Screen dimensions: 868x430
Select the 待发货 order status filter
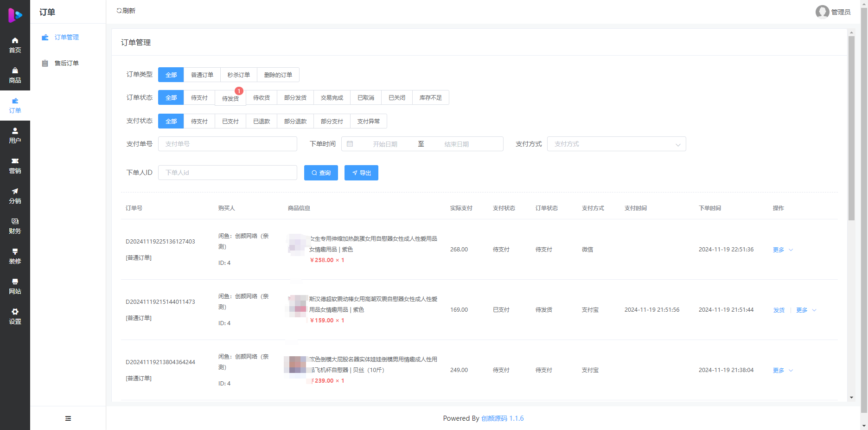coord(230,98)
